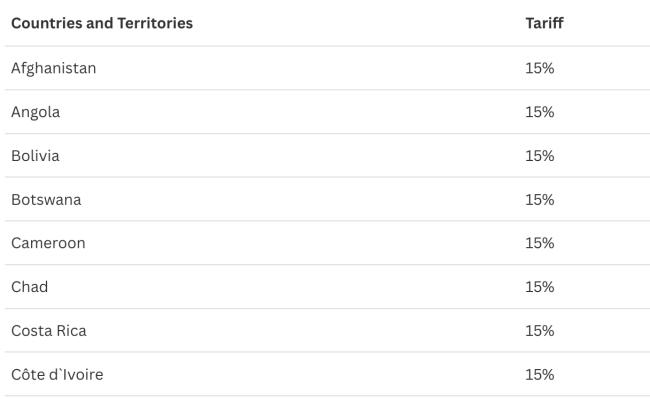Click Bolivia's 15% tariff value
This screenshot has width=650, height=399.
coord(540,156)
